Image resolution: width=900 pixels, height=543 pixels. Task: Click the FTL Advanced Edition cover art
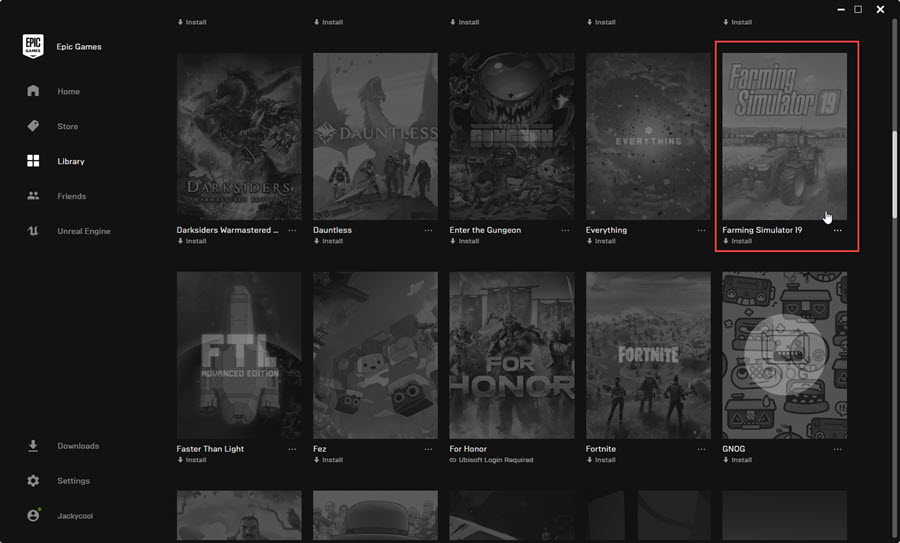point(239,355)
